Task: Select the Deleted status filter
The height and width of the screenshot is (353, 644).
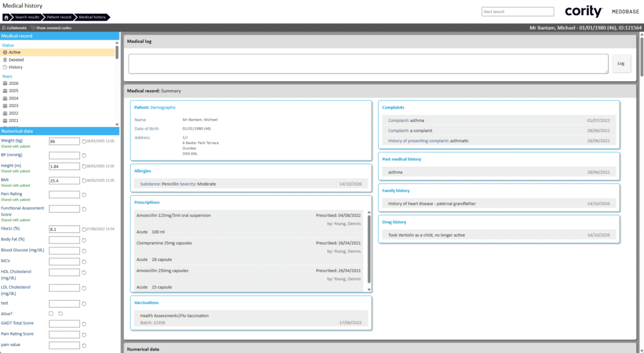Action: (x=16, y=60)
